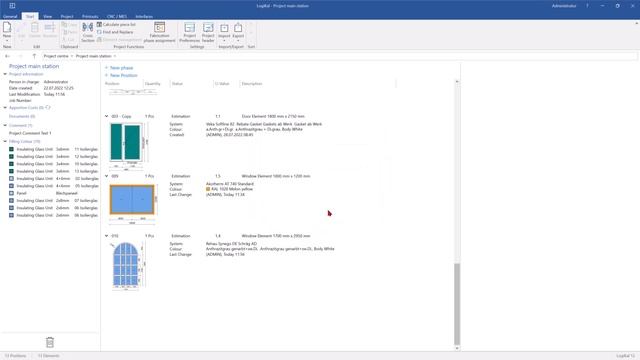
Task: Collapse position 010 row
Action: [107, 236]
